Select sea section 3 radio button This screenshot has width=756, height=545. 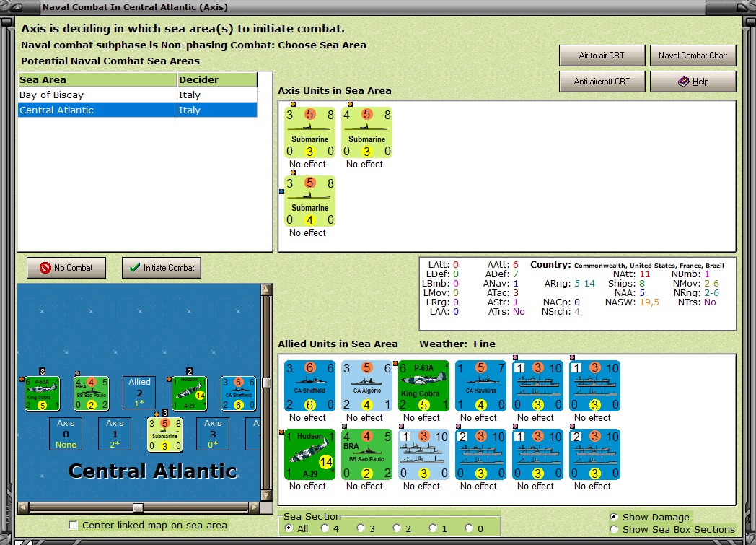(x=361, y=528)
